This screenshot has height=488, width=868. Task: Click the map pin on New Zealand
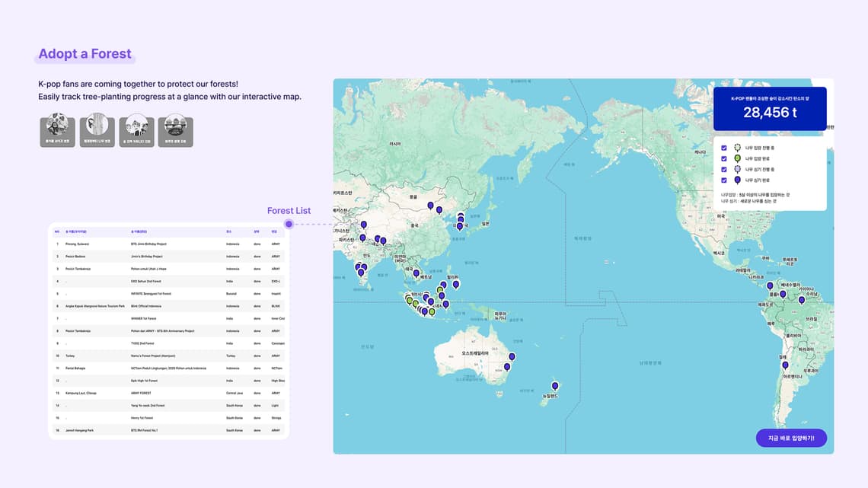point(554,386)
